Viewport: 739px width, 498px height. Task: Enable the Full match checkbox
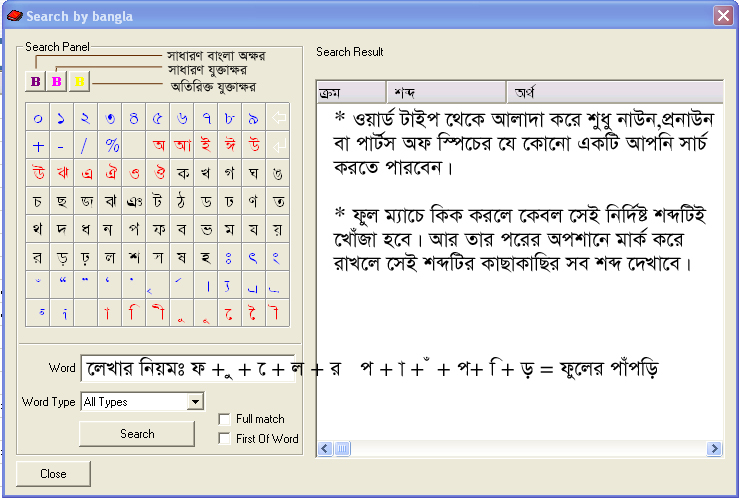pyautogui.click(x=224, y=419)
